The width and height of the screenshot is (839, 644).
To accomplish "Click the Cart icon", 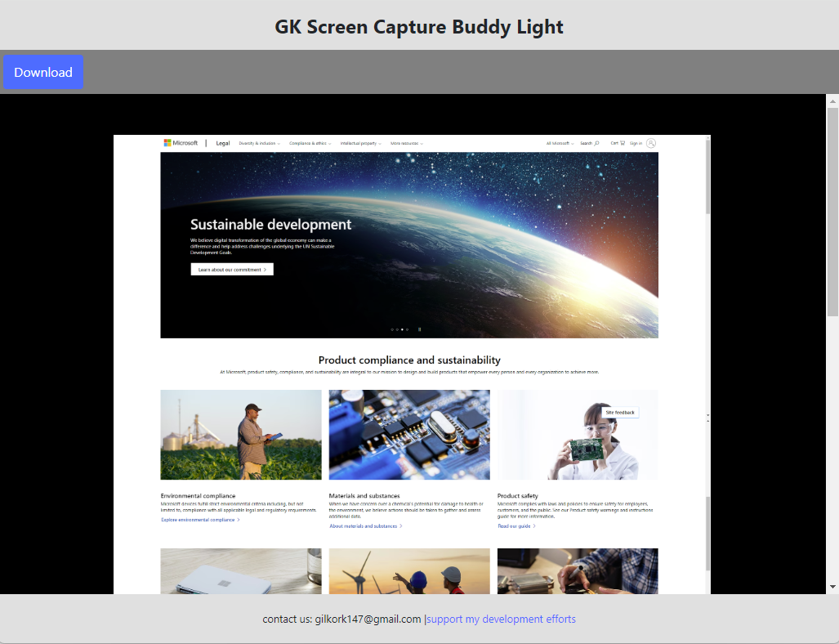I will tap(622, 143).
